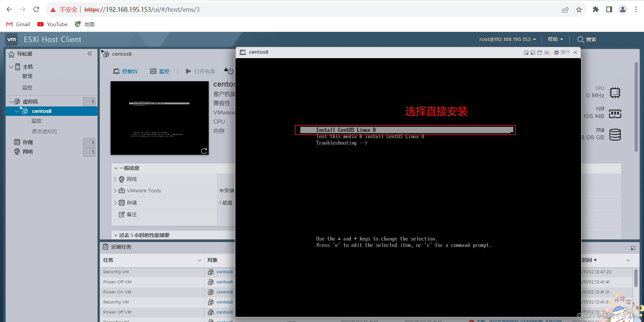Share this page icon in address bar
The image size is (644, 322).
(x=565, y=10)
